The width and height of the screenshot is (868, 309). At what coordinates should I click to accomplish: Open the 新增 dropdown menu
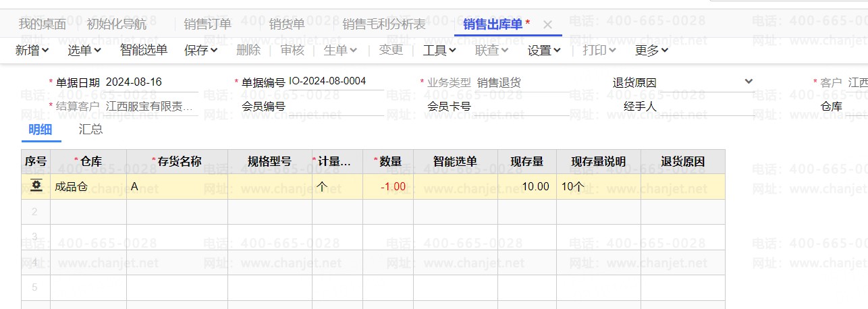(x=32, y=50)
